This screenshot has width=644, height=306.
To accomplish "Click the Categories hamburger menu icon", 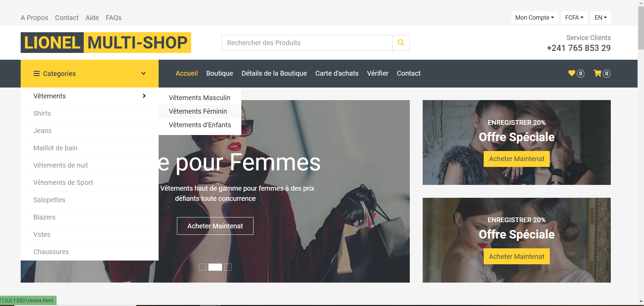I will click(37, 74).
